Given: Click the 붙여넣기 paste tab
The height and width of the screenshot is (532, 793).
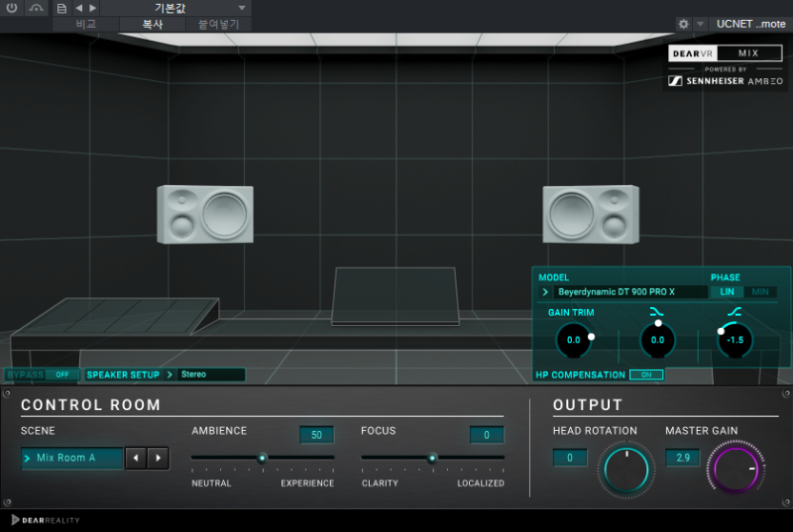Looking at the screenshot, I should pos(218,24).
